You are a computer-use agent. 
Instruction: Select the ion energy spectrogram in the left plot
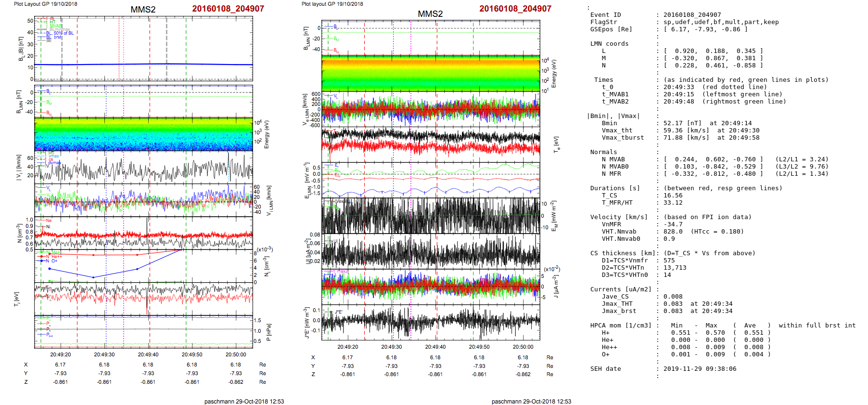(143, 134)
